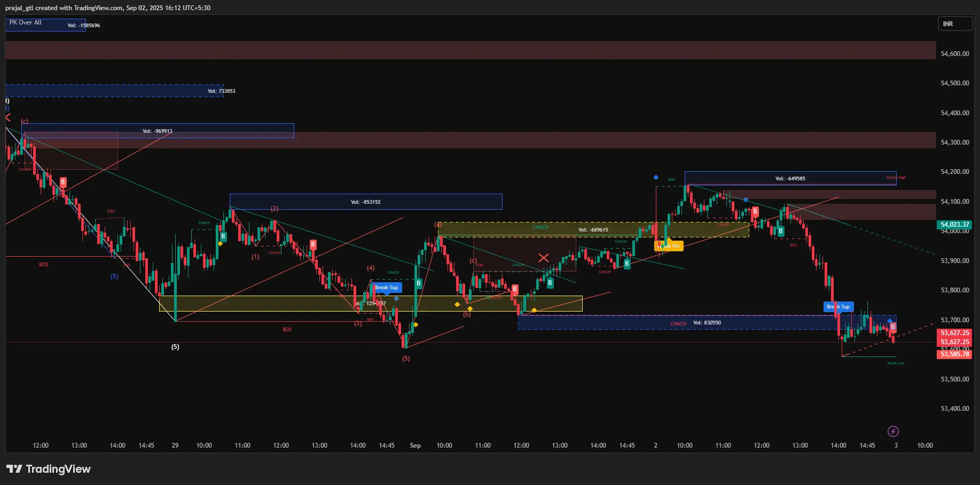The image size is (980, 485).
Task: Click the Vol: 830550 zone label
Action: point(707,323)
